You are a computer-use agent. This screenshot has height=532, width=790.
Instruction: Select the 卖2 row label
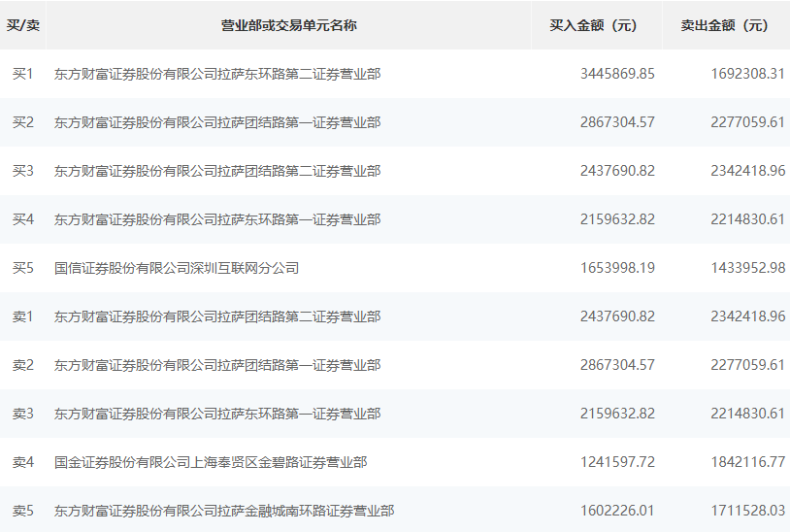(23, 365)
